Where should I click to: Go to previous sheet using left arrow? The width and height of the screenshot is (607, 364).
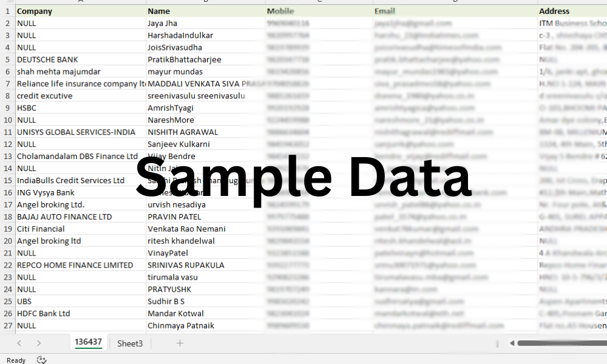[x=19, y=343]
